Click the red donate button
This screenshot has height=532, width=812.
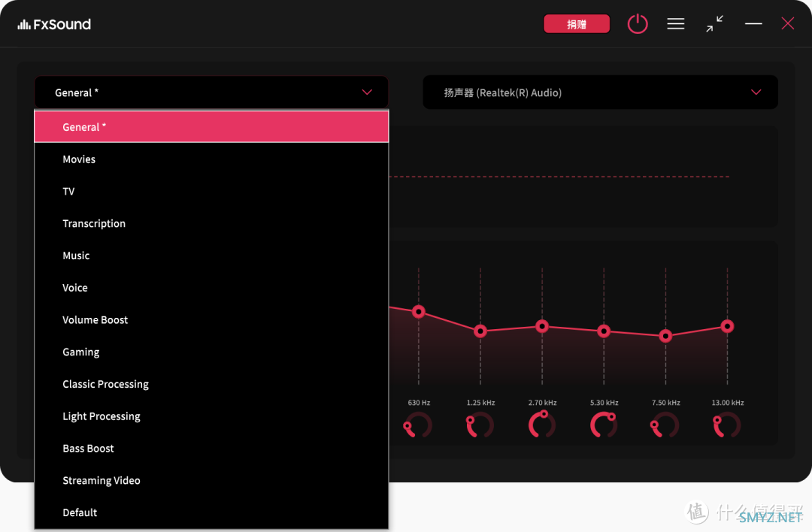[x=577, y=24]
